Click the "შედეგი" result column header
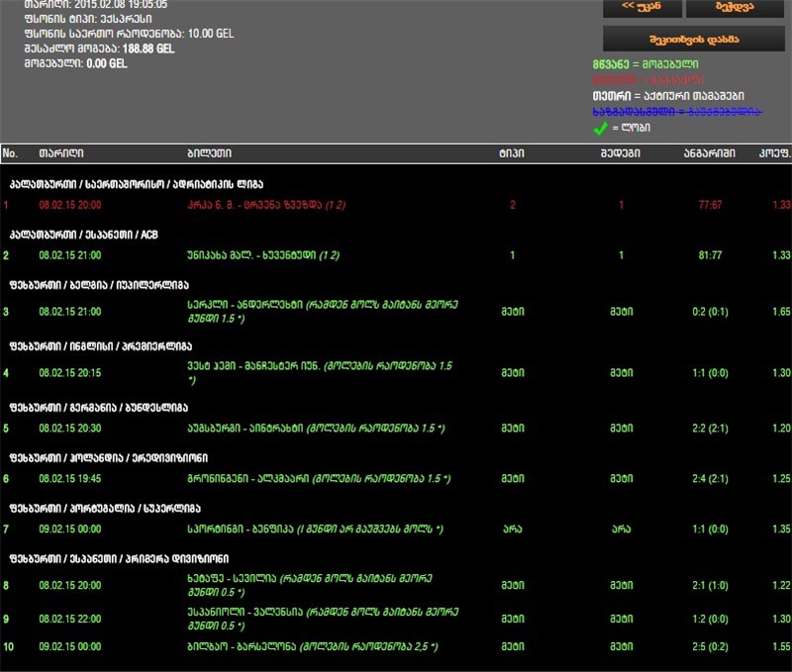 [621, 153]
